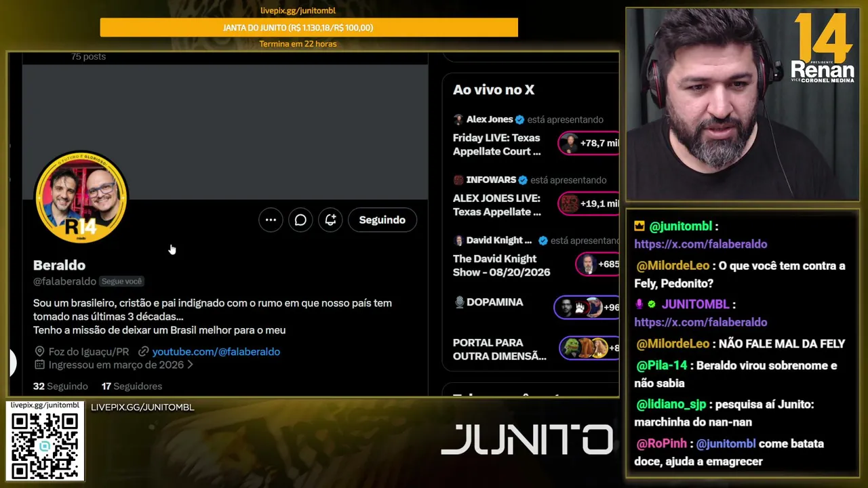The image size is (868, 488).
Task: Click the Termina em 22 horas countdown text
Action: [298, 44]
